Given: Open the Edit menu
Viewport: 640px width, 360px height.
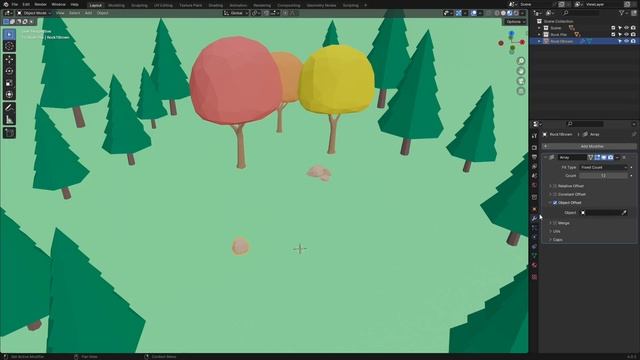Looking at the screenshot, I should pos(26,4).
